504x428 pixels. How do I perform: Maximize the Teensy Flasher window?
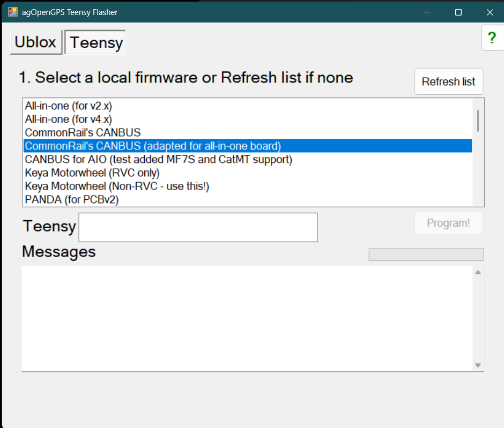458,12
